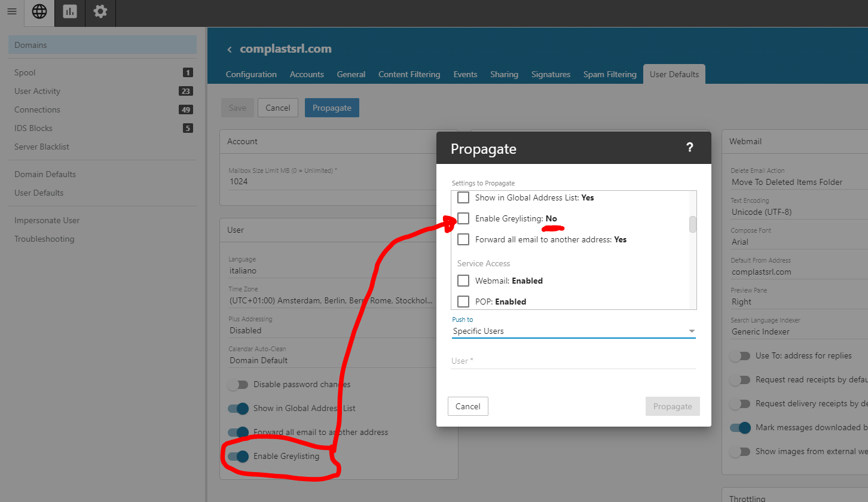
Task: Toggle Mark messages downloaded switch
Action: tap(740, 428)
